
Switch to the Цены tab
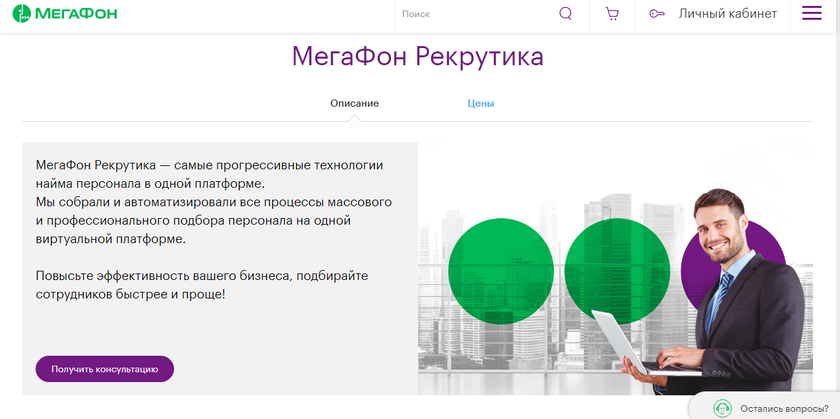pyautogui.click(x=481, y=103)
